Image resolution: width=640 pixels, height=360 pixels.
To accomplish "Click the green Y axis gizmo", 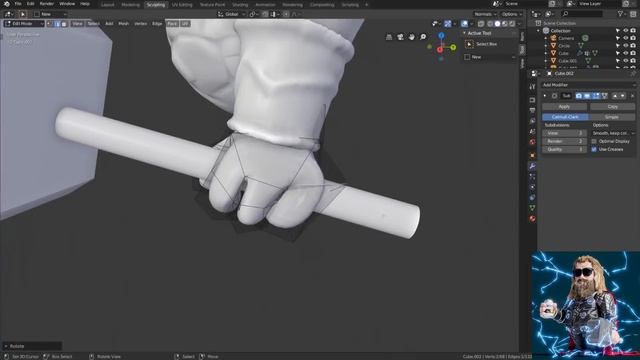I will click(x=453, y=48).
